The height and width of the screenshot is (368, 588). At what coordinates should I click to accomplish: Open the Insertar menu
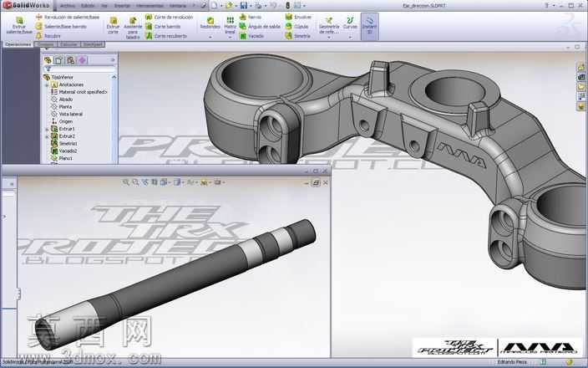[x=122, y=6]
